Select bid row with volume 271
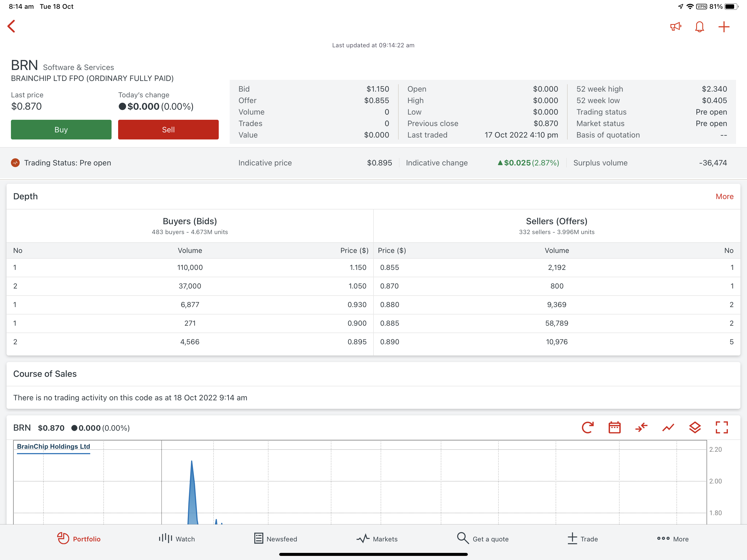This screenshot has width=747, height=560. tap(190, 323)
